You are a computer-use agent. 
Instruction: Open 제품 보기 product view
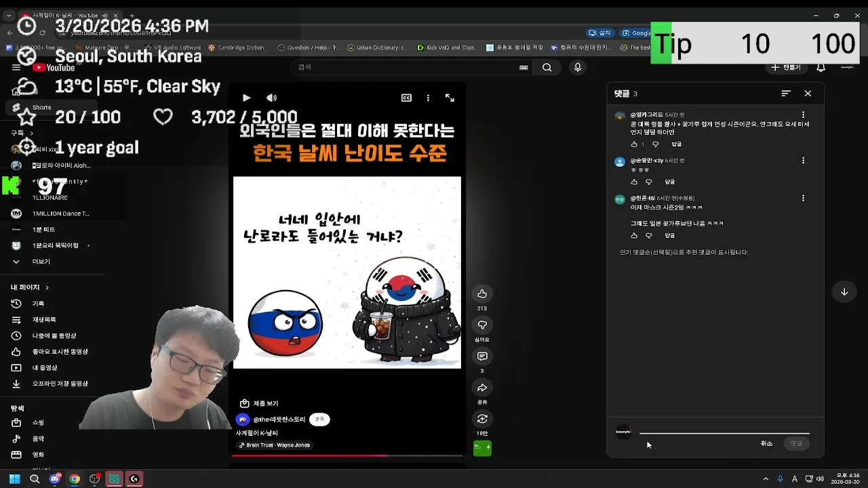pos(259,403)
